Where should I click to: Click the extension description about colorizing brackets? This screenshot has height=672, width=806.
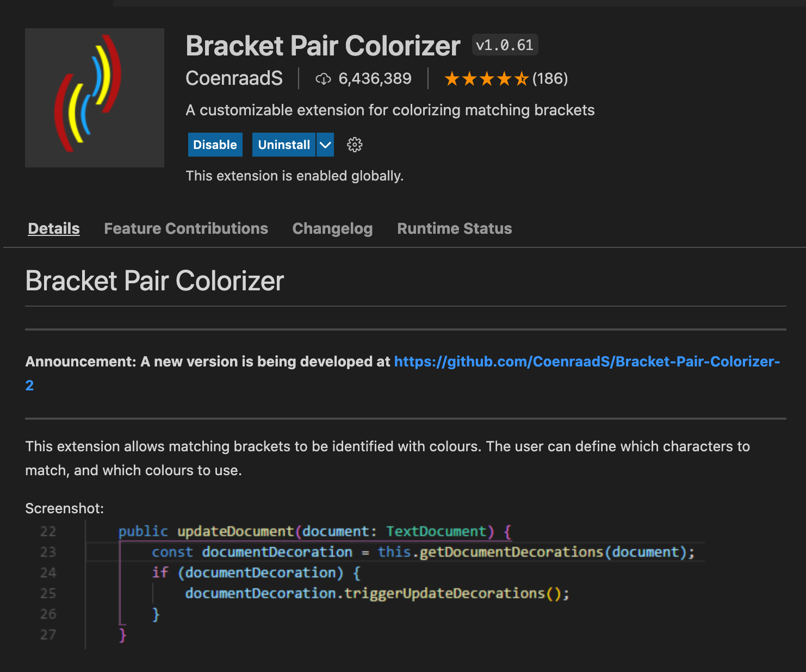click(x=390, y=110)
